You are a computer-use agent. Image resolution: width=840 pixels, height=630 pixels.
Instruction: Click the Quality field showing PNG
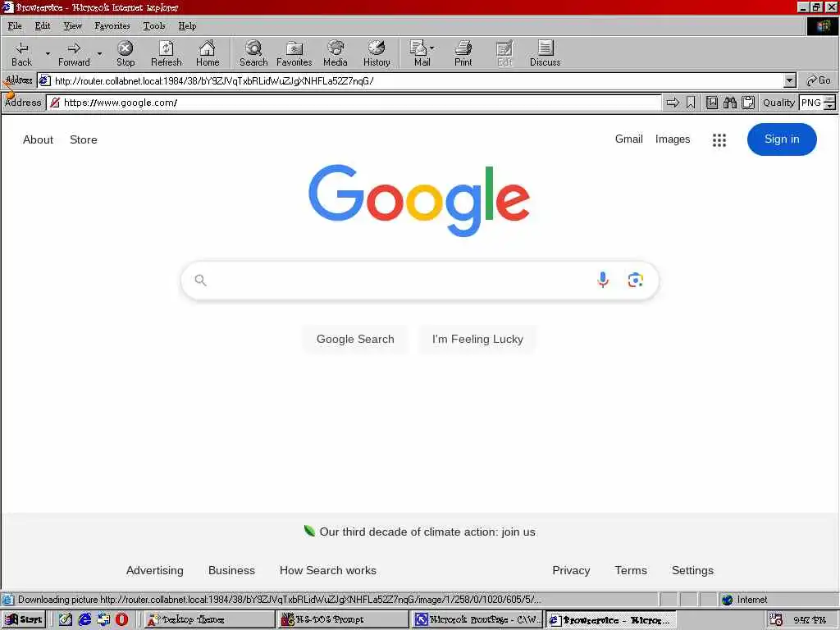click(811, 103)
